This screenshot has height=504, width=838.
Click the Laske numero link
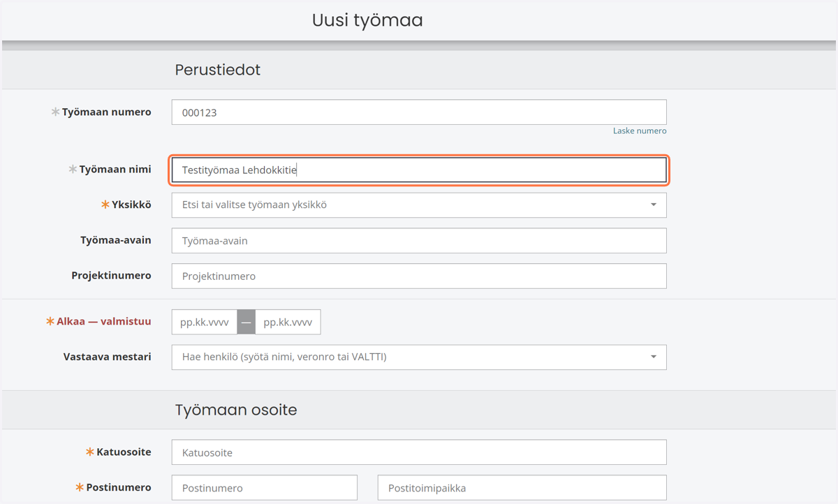640,131
